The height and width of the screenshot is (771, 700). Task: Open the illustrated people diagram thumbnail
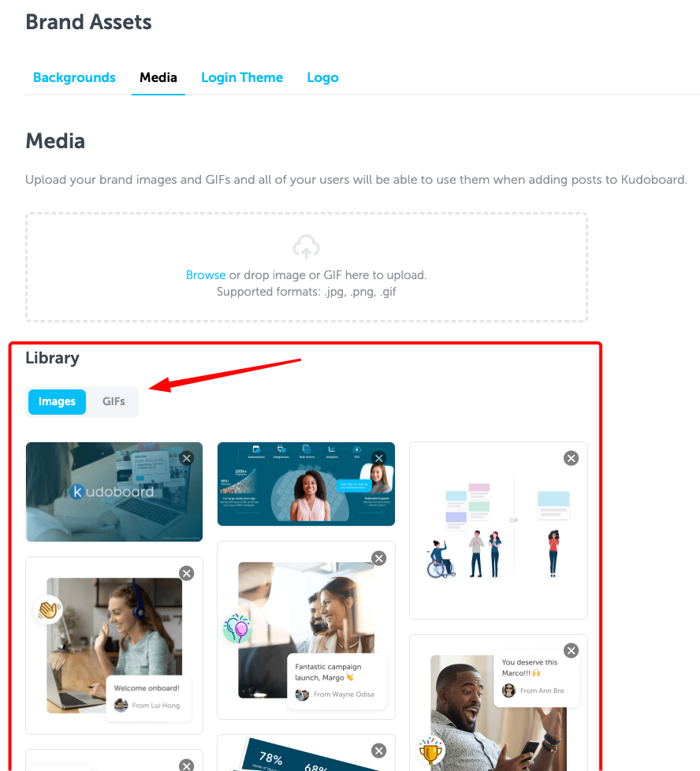498,531
